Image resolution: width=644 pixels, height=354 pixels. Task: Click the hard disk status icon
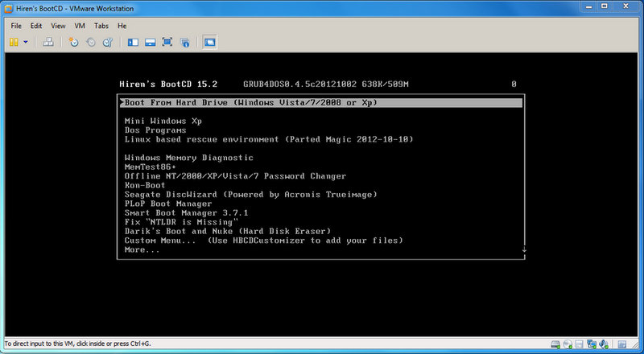tap(555, 344)
